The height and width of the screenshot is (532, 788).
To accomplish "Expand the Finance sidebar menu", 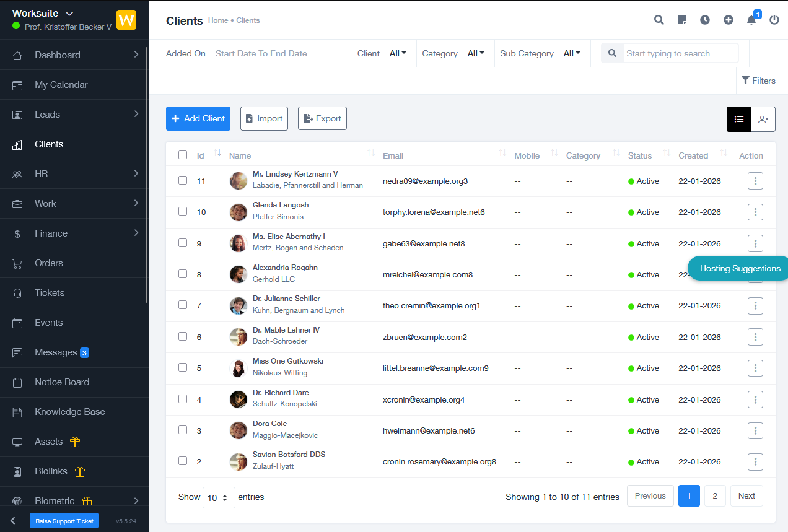I will tap(51, 233).
